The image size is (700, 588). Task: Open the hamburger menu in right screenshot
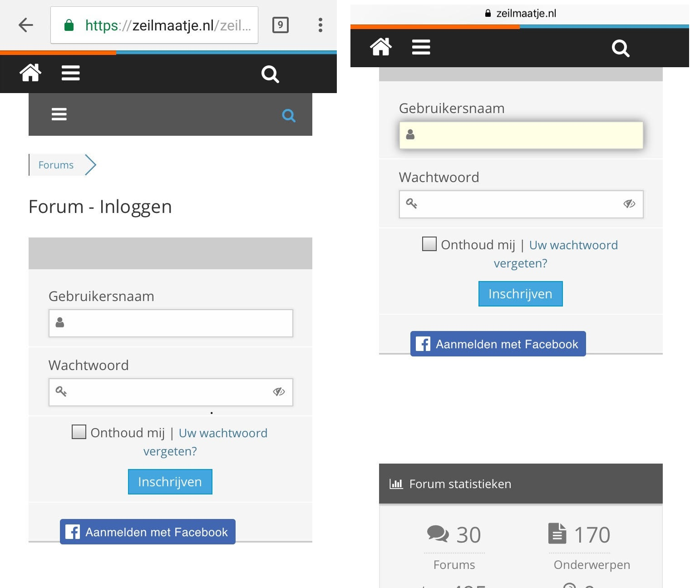421,47
